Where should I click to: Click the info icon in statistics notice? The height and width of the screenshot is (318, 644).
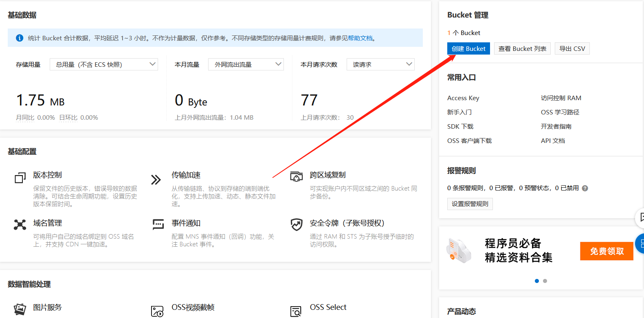click(19, 38)
